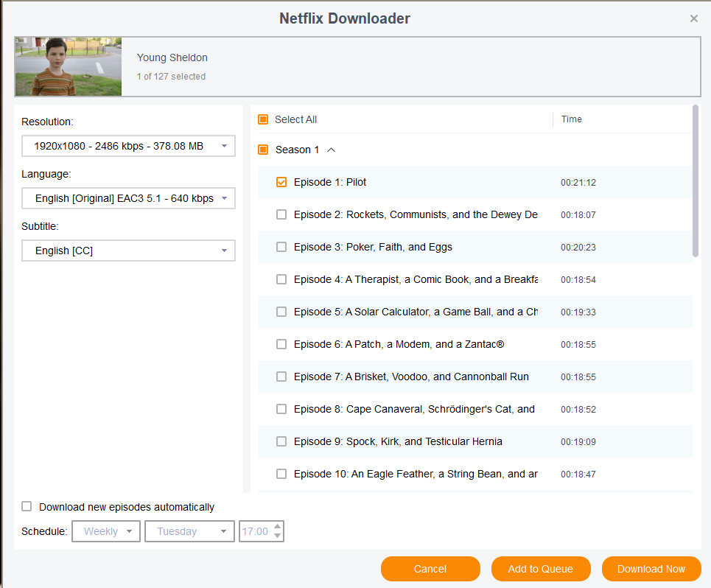Check Episode 2: Rockets, Communists checkbox
The height and width of the screenshot is (588, 711).
281,214
